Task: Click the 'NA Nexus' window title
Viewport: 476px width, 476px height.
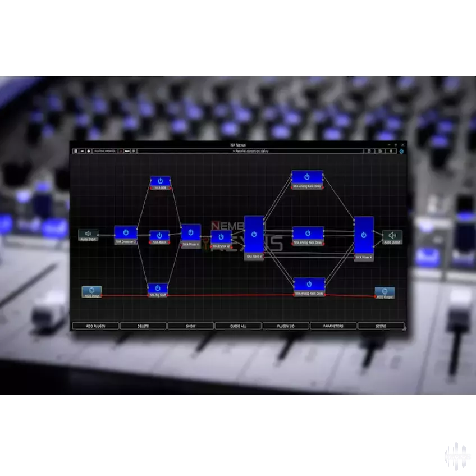Action: (x=238, y=145)
